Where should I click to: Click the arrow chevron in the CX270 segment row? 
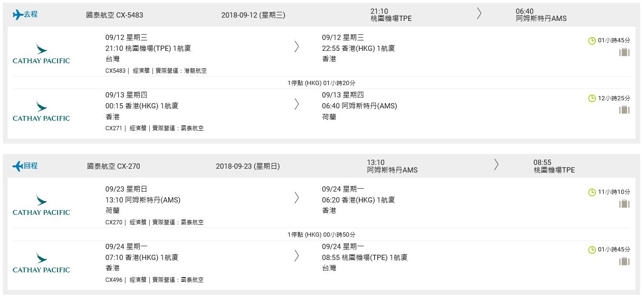tap(297, 198)
